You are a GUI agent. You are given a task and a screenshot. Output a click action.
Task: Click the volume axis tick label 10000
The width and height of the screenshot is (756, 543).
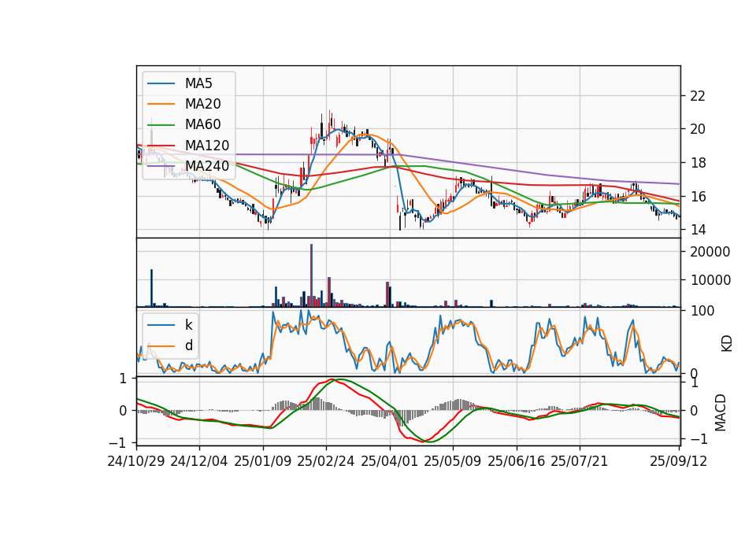pos(710,280)
